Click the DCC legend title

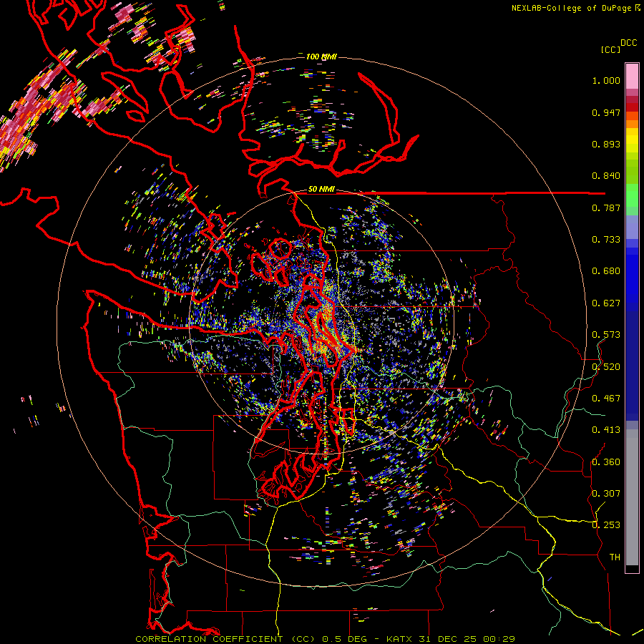tap(628, 43)
